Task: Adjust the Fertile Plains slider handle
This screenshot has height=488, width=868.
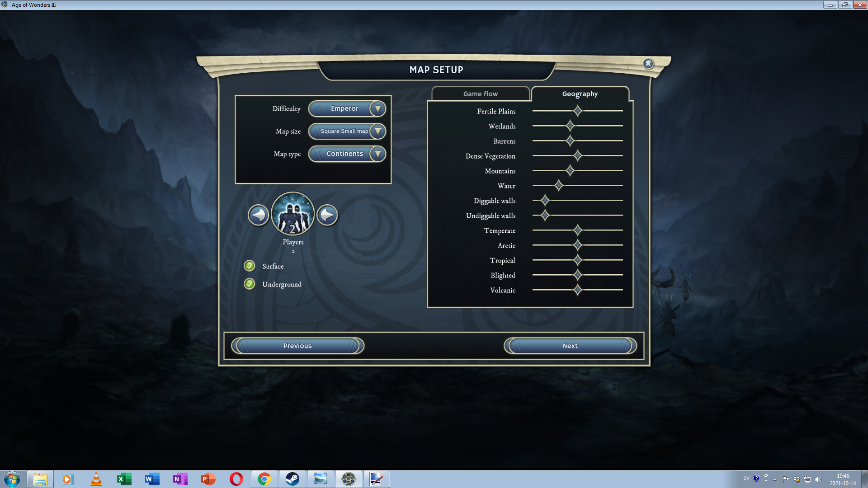Action: tap(577, 111)
